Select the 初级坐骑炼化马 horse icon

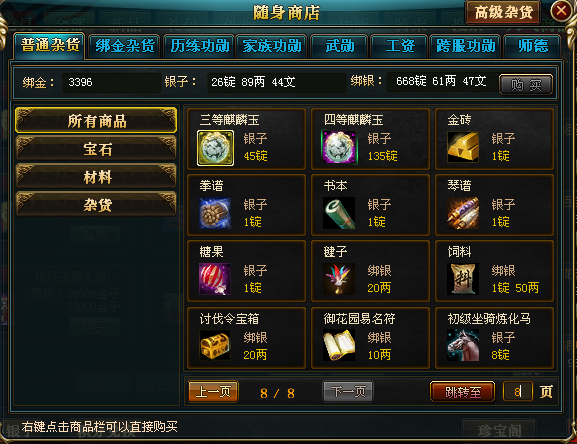pyautogui.click(x=463, y=345)
